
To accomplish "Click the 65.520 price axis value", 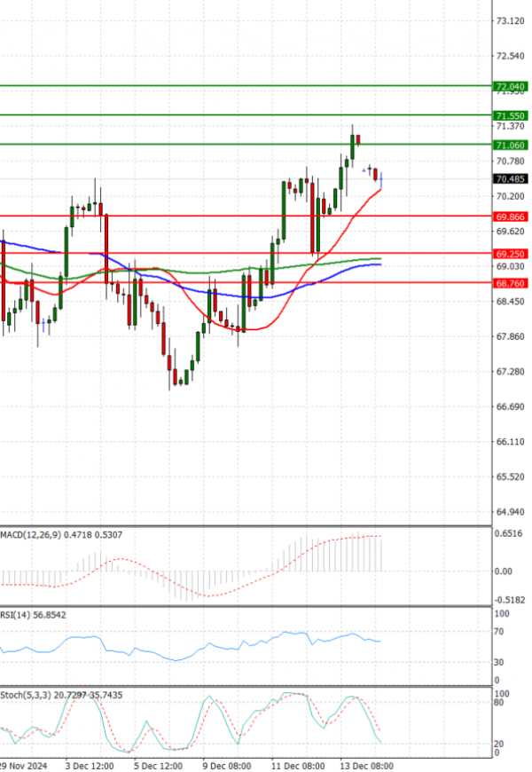I will (511, 477).
